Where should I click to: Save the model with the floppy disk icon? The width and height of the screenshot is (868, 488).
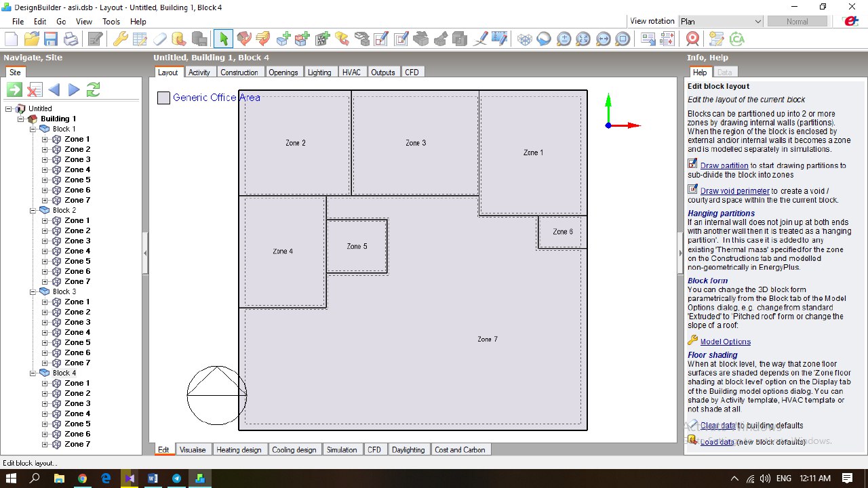51,39
